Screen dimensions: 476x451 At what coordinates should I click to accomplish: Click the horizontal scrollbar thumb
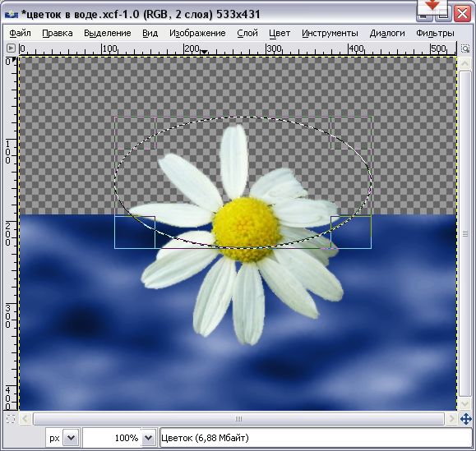click(x=238, y=419)
